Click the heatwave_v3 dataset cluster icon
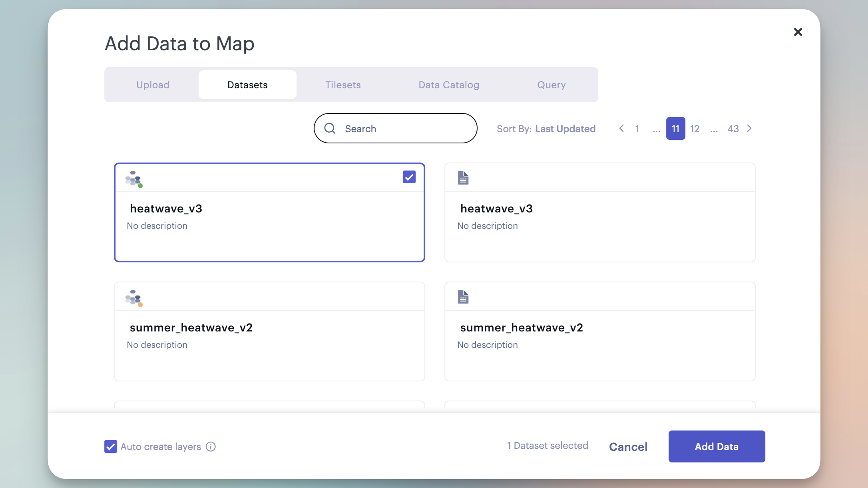868x488 pixels. tap(133, 179)
